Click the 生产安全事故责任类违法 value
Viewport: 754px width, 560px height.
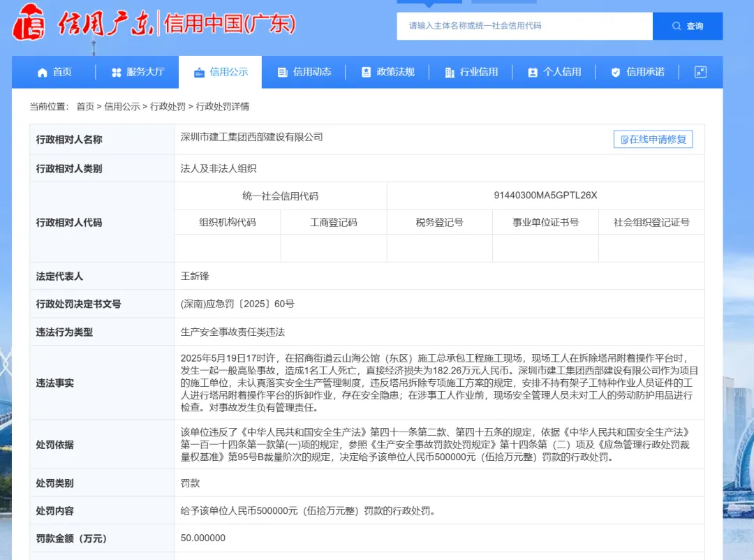click(232, 332)
